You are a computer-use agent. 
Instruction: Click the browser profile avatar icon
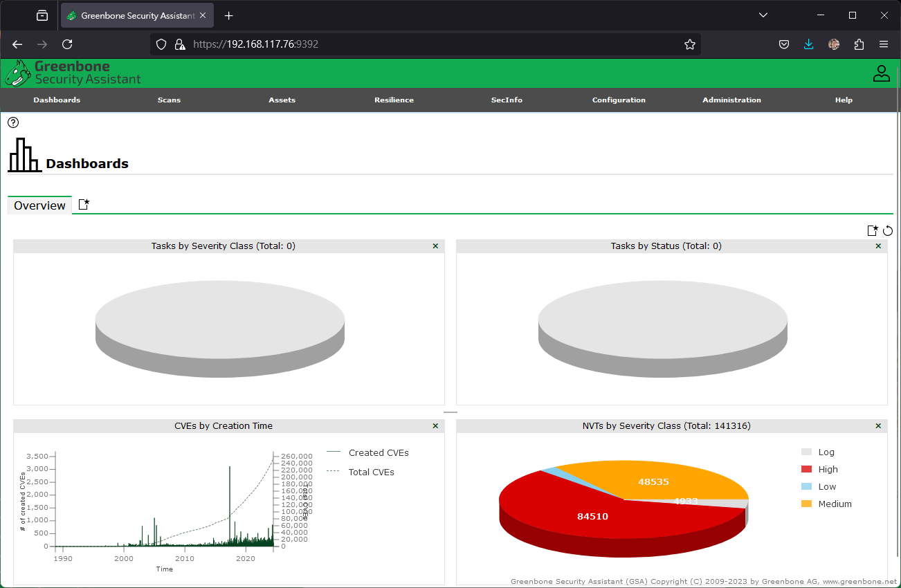click(834, 44)
